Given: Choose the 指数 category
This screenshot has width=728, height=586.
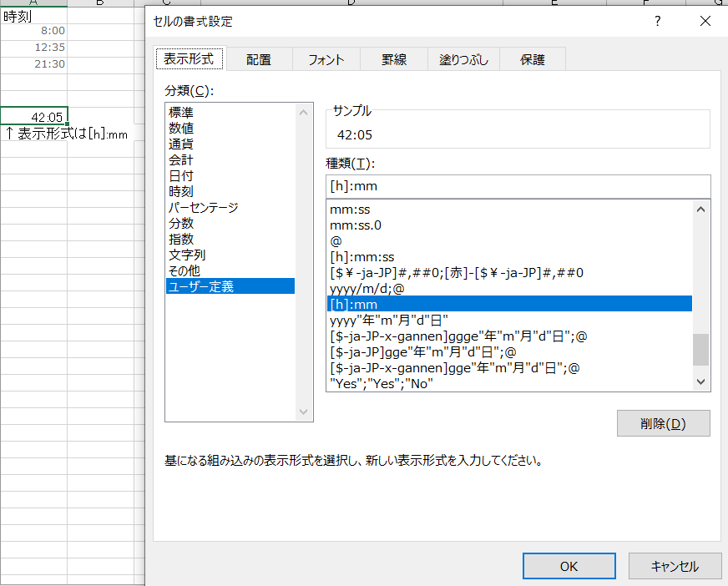Looking at the screenshot, I should [230, 239].
